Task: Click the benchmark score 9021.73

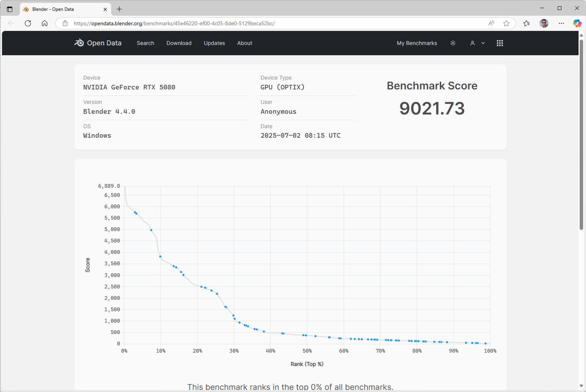Action: (x=432, y=108)
